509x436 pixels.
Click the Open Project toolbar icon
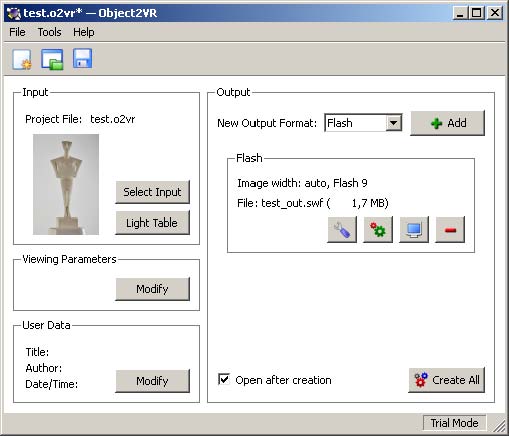pos(52,59)
